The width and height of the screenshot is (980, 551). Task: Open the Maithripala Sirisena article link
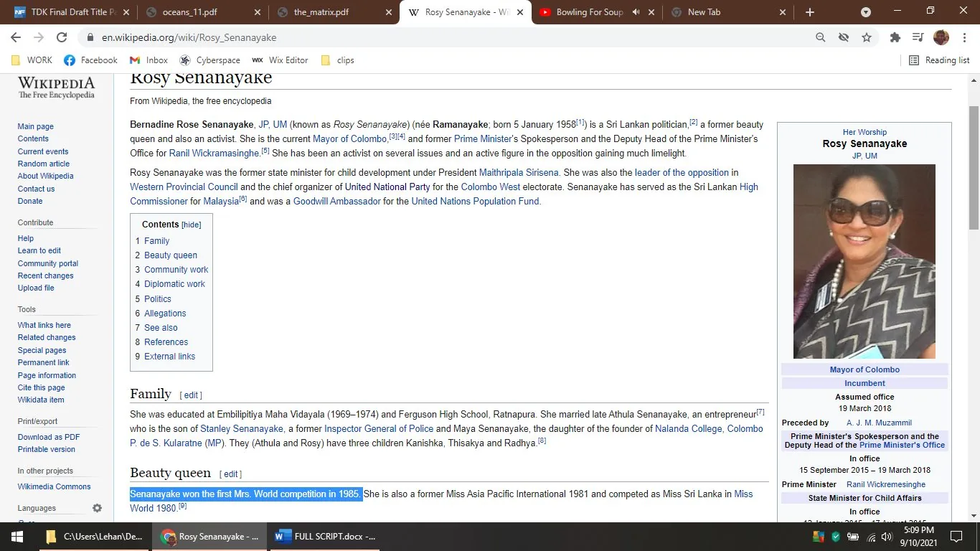tap(518, 172)
